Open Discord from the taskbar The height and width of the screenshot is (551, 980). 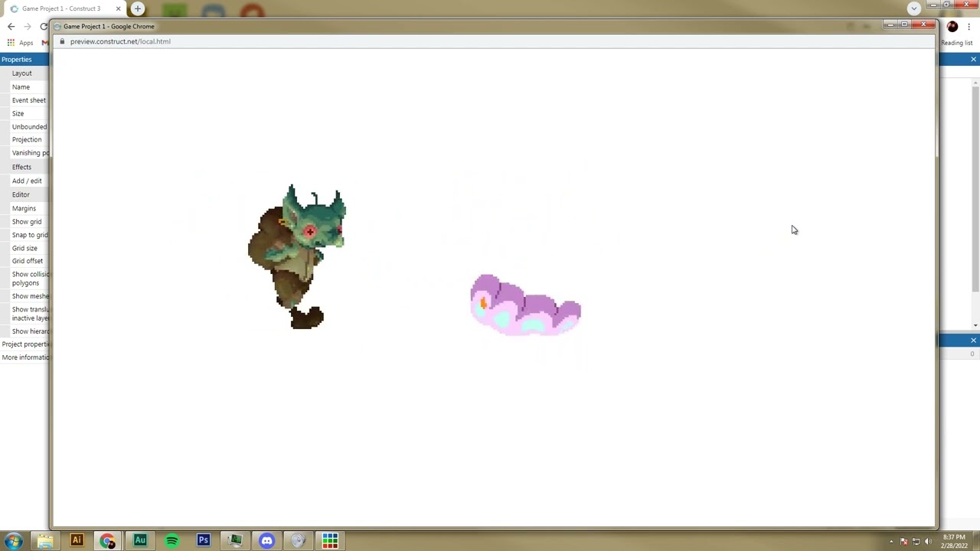point(266,541)
